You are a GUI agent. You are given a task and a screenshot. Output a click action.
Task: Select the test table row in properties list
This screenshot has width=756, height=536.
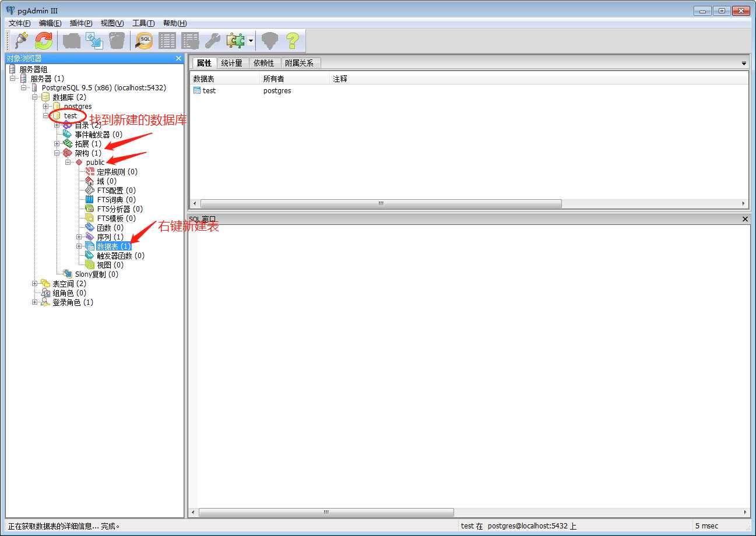[x=469, y=91]
